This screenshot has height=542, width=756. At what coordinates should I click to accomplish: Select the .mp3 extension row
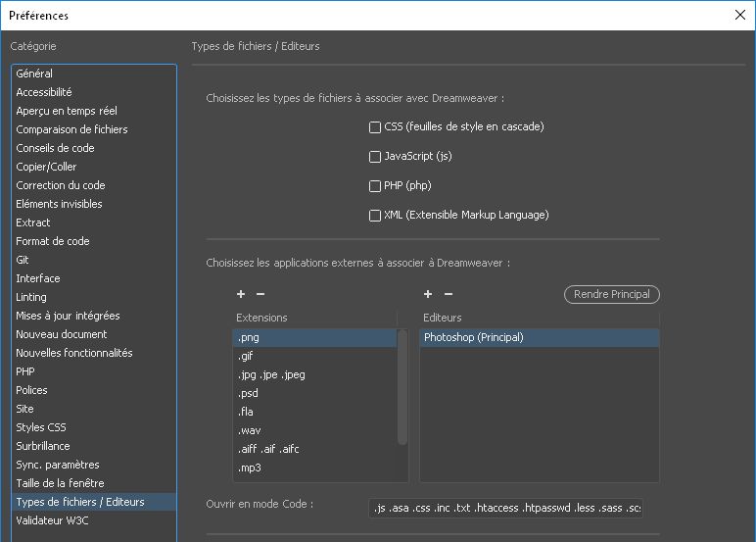point(315,468)
